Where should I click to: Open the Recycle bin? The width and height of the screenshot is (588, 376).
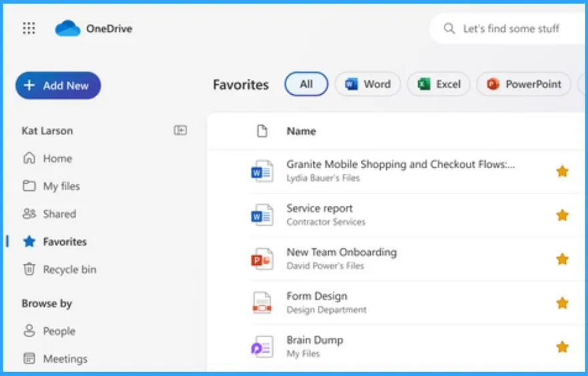coord(59,269)
